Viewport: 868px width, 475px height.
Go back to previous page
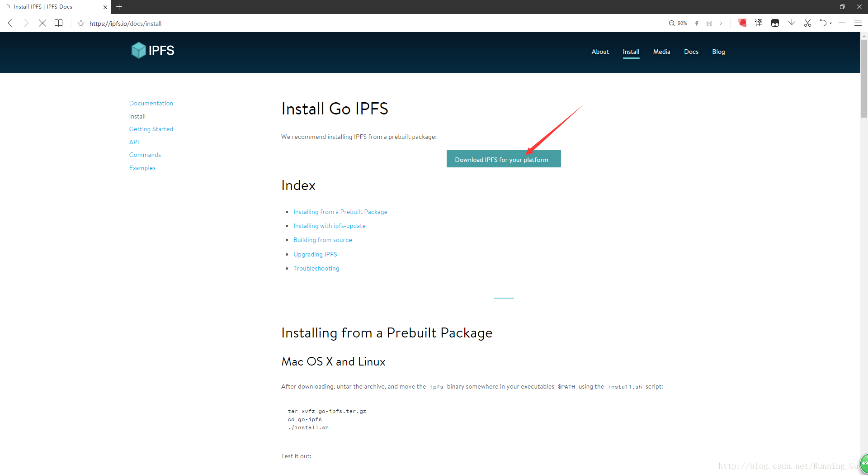click(x=10, y=23)
